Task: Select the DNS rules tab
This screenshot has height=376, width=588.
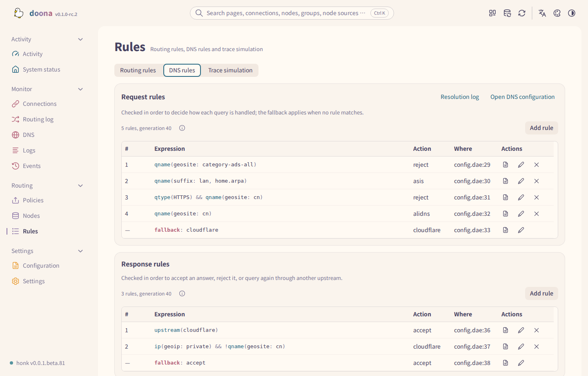Action: click(182, 70)
